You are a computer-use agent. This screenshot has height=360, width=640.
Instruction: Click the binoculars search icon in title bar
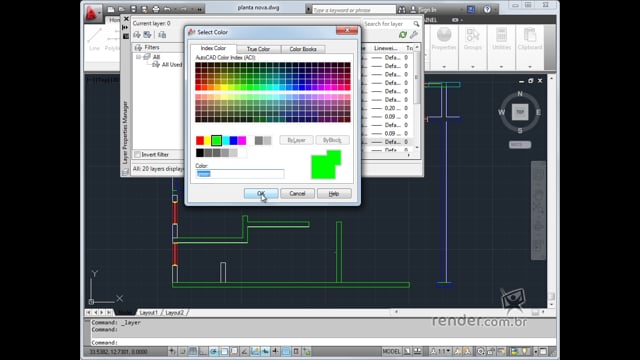(402, 9)
